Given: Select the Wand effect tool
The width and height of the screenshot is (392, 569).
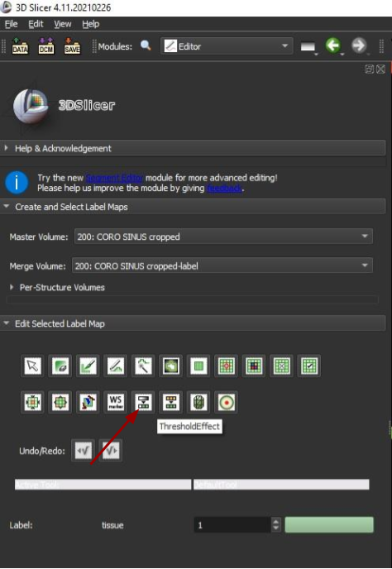Looking at the screenshot, I should click(143, 366).
